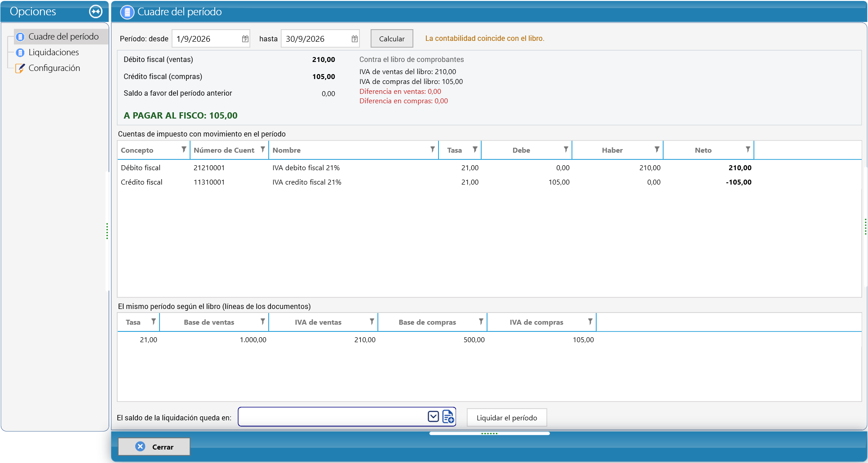Close the window with Cerrar button
Image resolution: width=868 pixels, height=463 pixels.
[154, 447]
